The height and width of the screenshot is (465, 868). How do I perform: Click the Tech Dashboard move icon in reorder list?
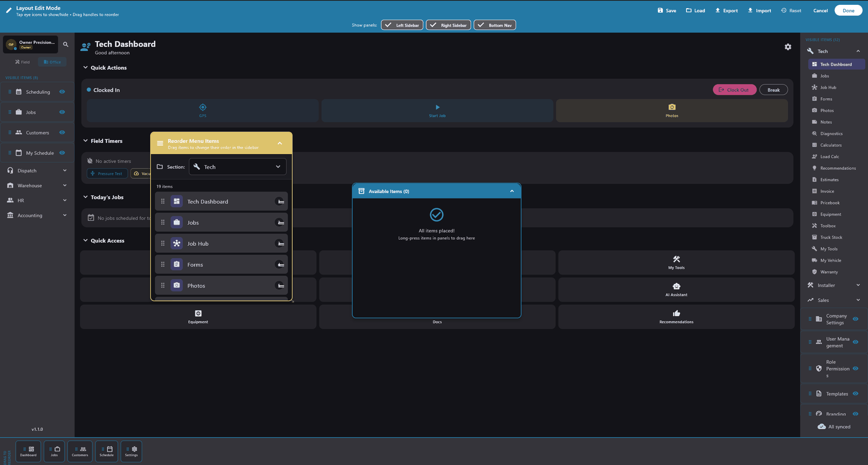(x=280, y=202)
